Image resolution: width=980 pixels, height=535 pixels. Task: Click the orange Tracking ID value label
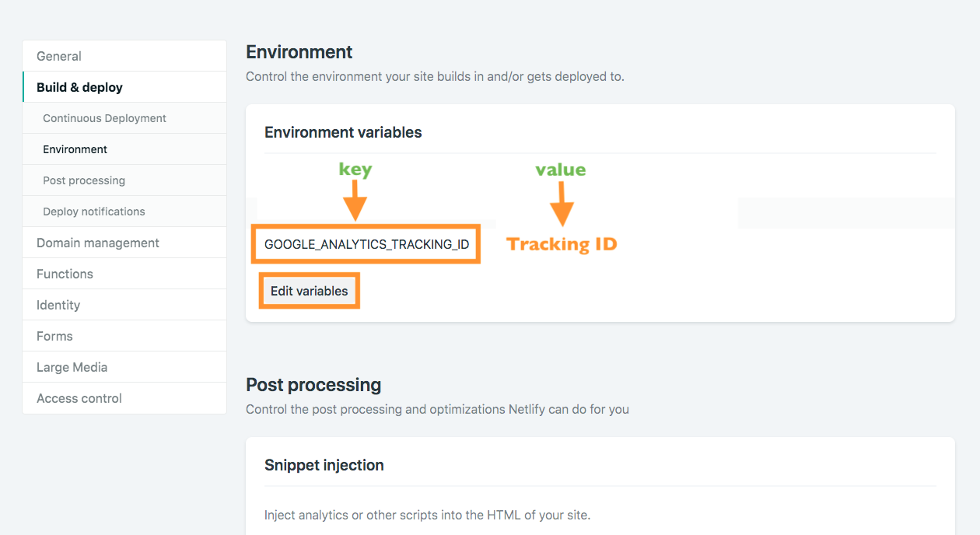pyautogui.click(x=562, y=244)
